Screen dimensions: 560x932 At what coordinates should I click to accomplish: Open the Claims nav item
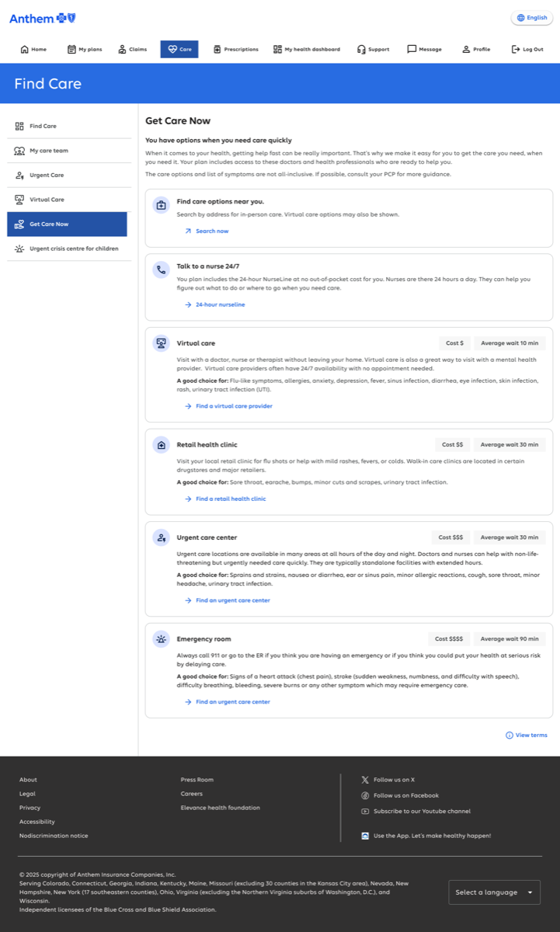pos(132,49)
